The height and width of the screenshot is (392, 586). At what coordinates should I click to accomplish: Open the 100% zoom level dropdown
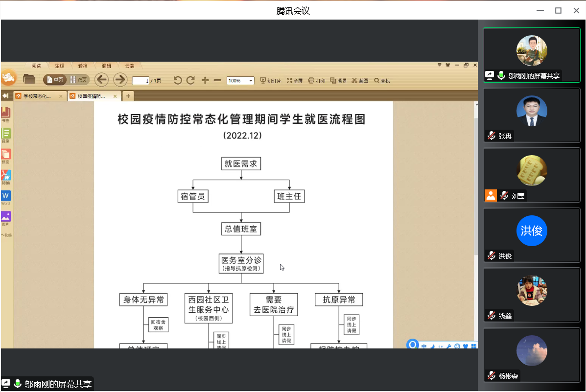click(240, 81)
